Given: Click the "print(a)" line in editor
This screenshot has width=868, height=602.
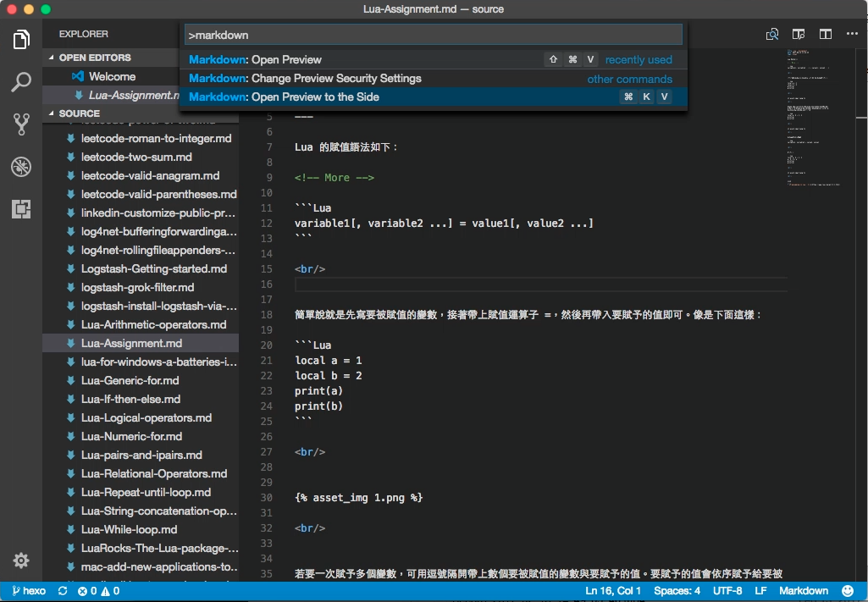Looking at the screenshot, I should pos(318,391).
